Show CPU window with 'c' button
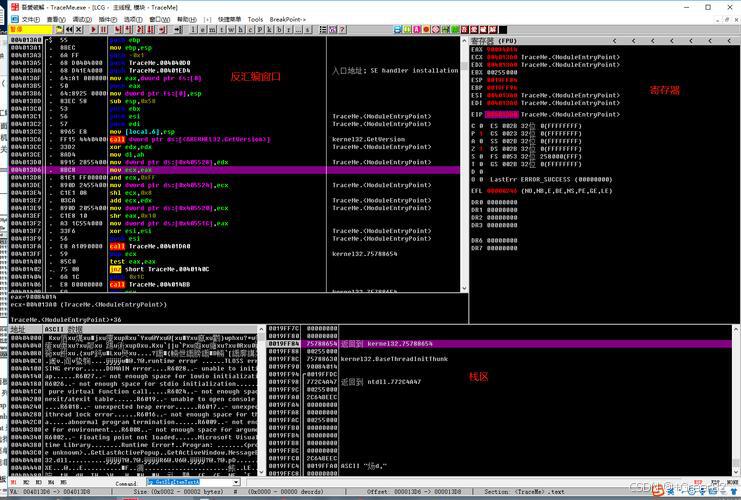 point(250,29)
